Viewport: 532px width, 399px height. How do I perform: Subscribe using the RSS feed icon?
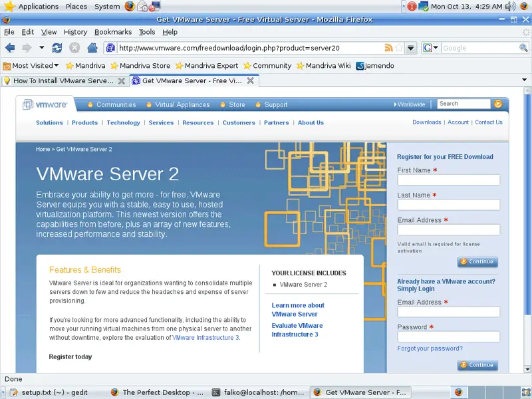388,48
